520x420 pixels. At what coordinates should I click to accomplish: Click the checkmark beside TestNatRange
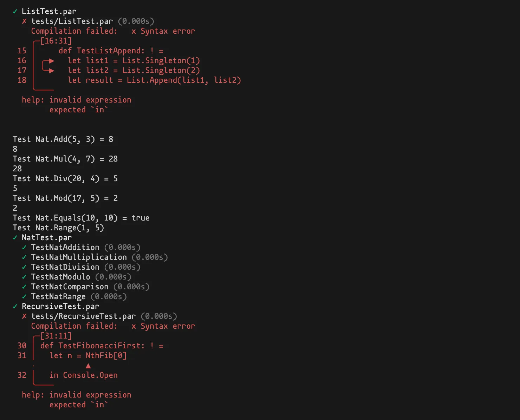24,297
